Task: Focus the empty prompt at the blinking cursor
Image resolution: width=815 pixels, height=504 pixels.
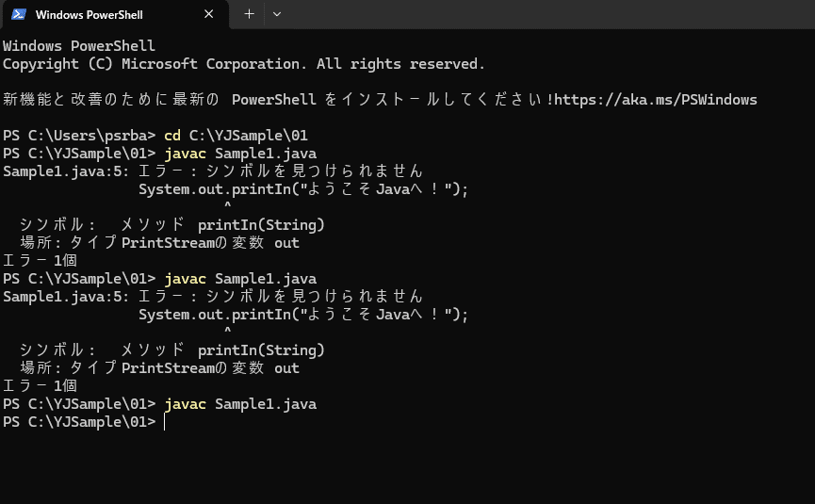Action: (x=164, y=422)
